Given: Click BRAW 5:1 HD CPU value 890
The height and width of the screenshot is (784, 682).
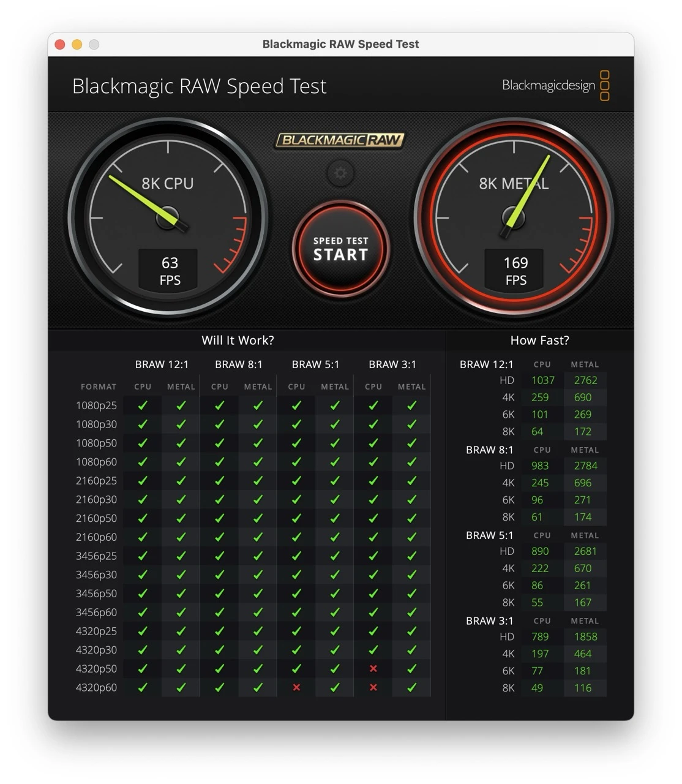Looking at the screenshot, I should click(x=540, y=552).
